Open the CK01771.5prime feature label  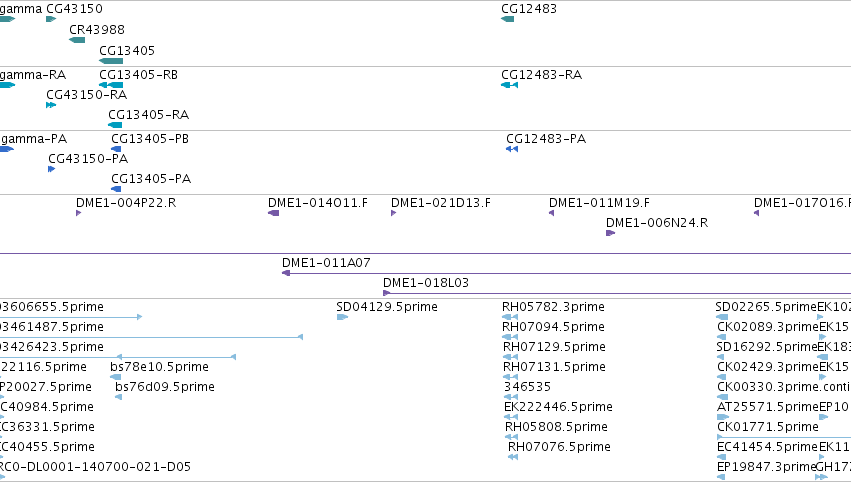[x=767, y=427]
